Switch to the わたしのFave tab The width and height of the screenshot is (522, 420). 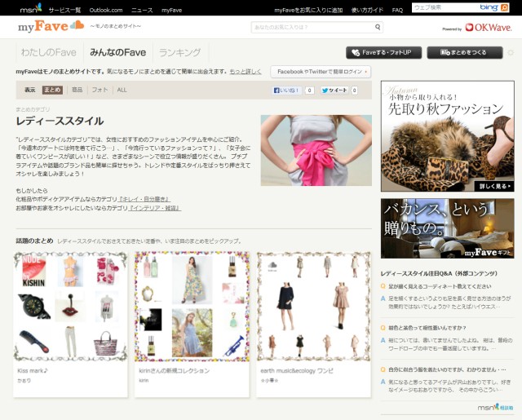click(x=47, y=52)
